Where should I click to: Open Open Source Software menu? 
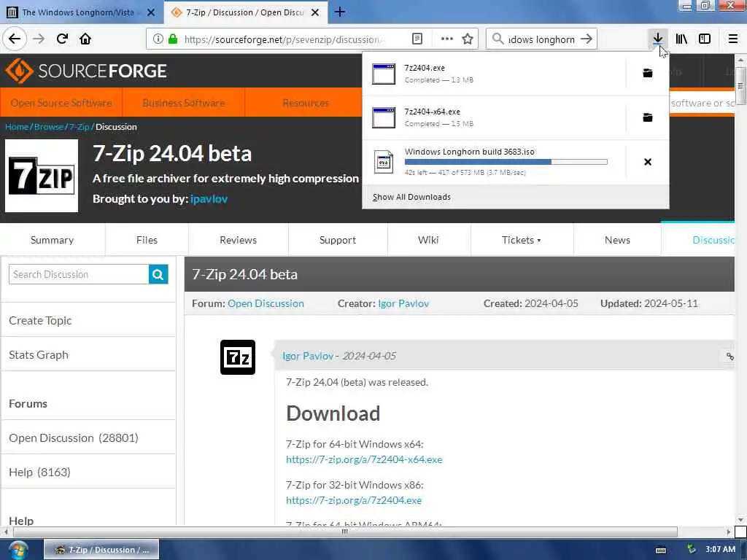[61, 103]
